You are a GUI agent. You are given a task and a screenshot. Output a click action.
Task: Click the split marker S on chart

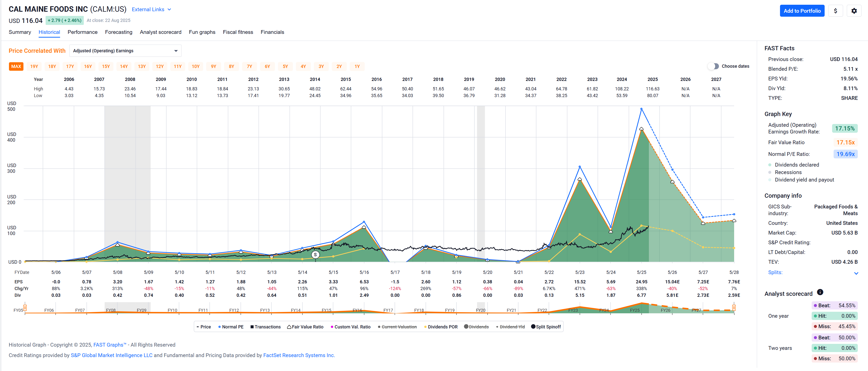click(x=315, y=255)
